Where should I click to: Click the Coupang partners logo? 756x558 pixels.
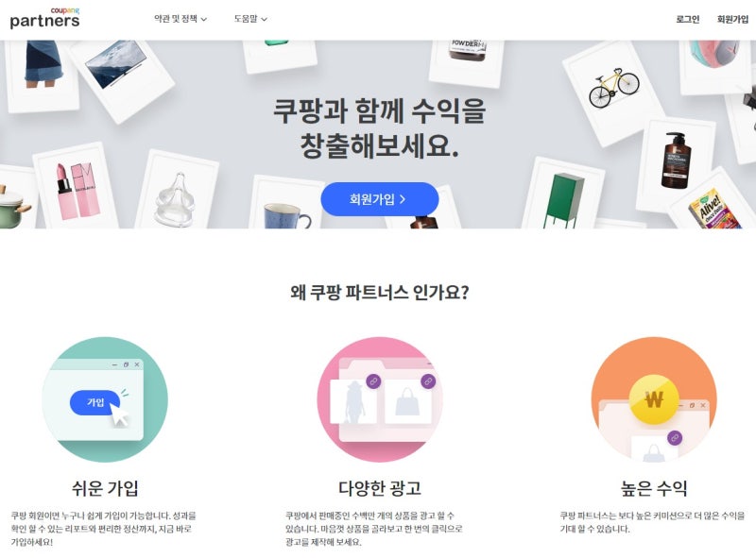click(44, 18)
